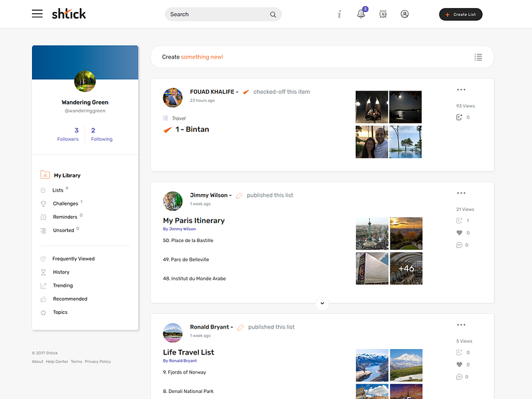Open the Help Center footer link

point(57,362)
